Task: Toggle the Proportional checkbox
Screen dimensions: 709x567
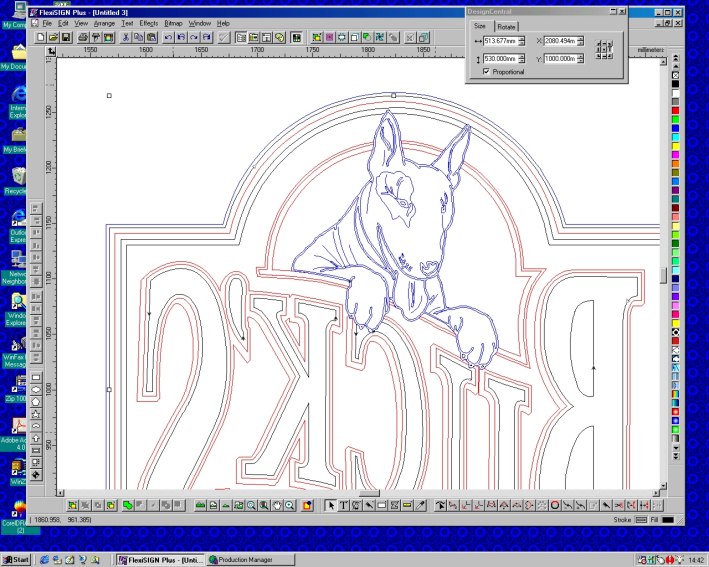Action: click(486, 72)
